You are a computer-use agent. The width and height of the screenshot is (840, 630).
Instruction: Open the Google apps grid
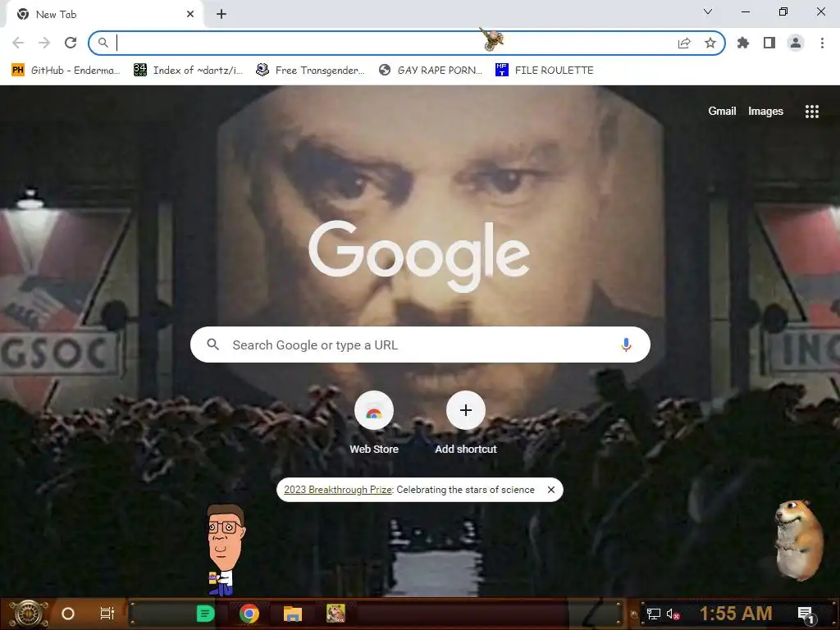811,111
